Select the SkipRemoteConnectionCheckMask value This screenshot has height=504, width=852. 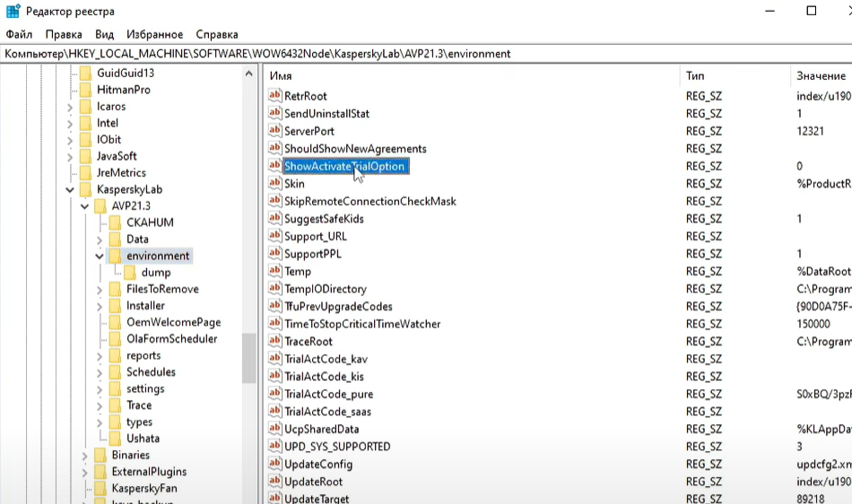(x=370, y=202)
